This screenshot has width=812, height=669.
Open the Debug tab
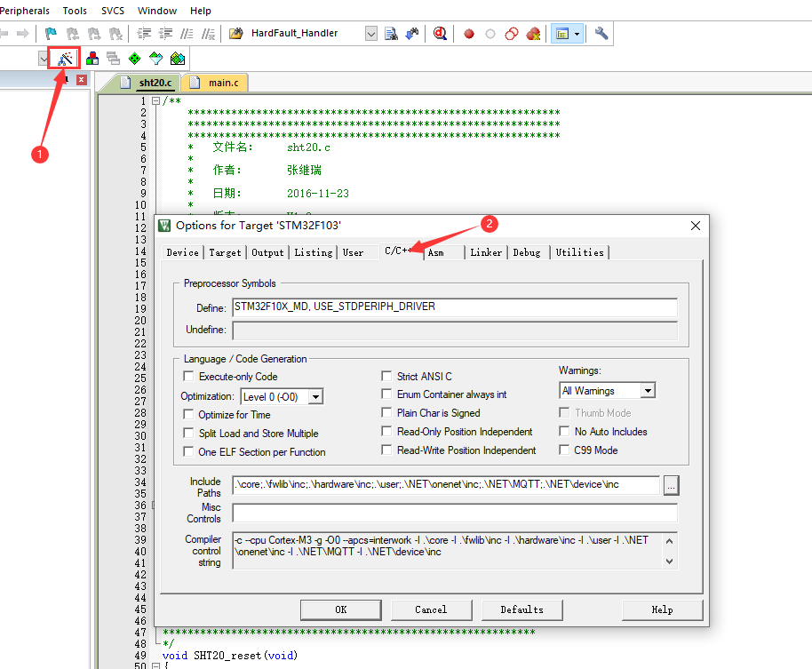click(x=527, y=252)
